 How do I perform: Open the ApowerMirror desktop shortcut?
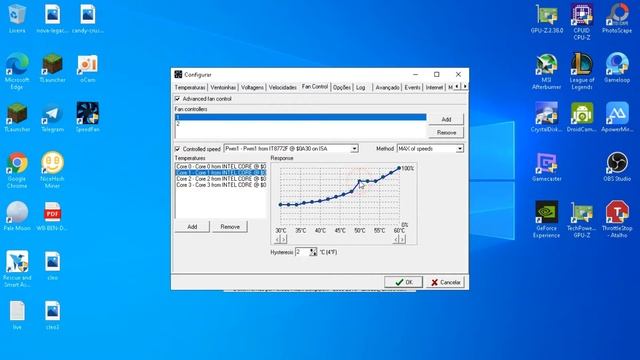(x=617, y=118)
